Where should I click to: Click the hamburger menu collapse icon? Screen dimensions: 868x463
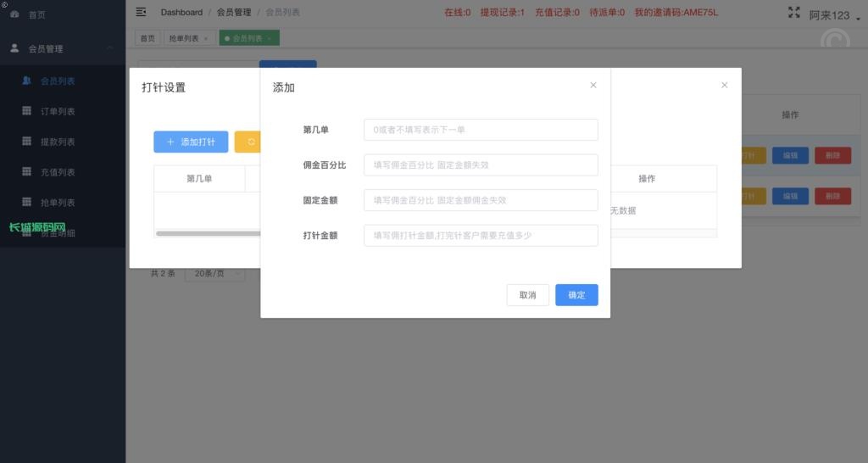141,12
